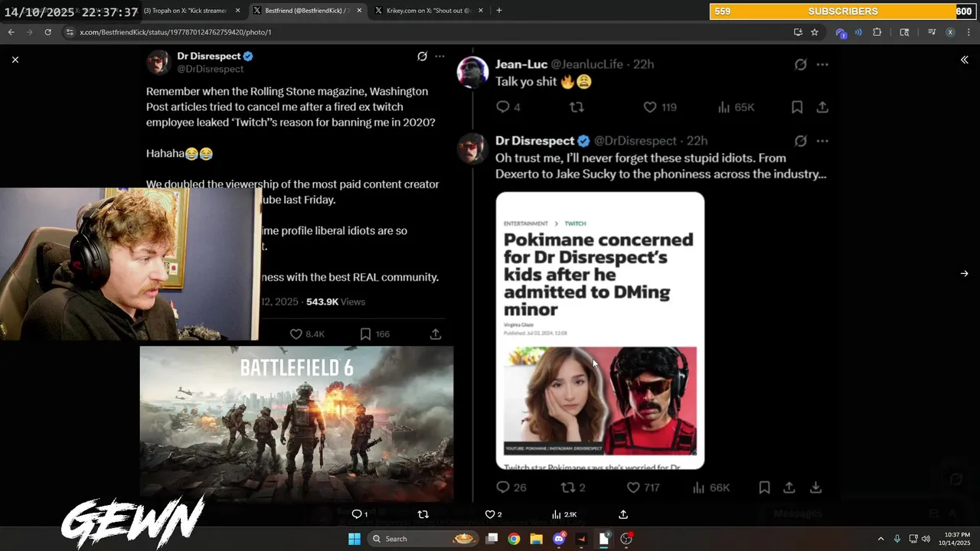Open the Pokimane article screenshot image
This screenshot has width=980, height=551.
[600, 331]
